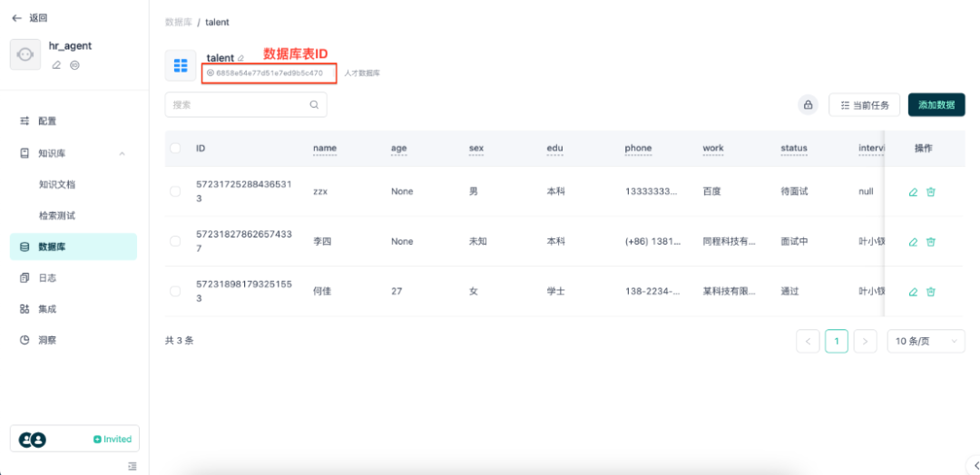
Task: Delete the zzx row
Action: [x=931, y=192]
